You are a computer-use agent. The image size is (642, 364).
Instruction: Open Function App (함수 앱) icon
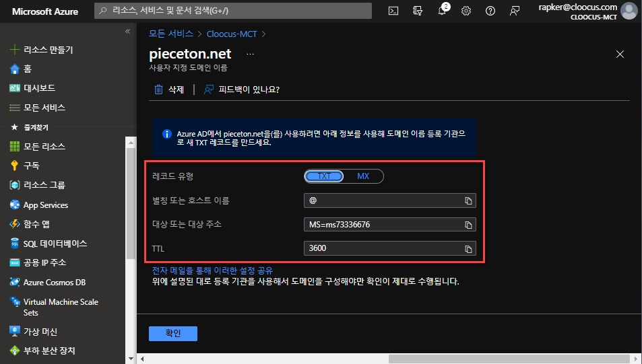(15, 224)
